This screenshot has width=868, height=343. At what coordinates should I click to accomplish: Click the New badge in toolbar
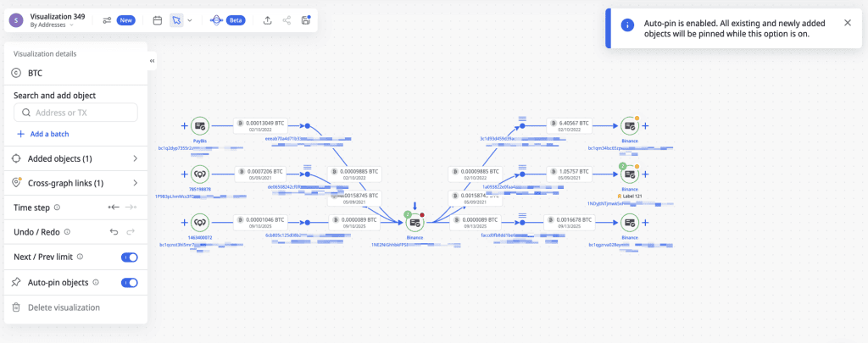tap(126, 20)
